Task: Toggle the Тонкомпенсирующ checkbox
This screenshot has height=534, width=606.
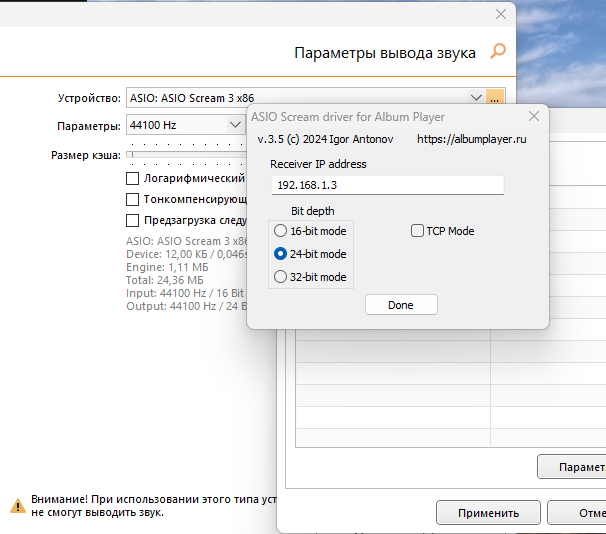Action: coord(132,199)
